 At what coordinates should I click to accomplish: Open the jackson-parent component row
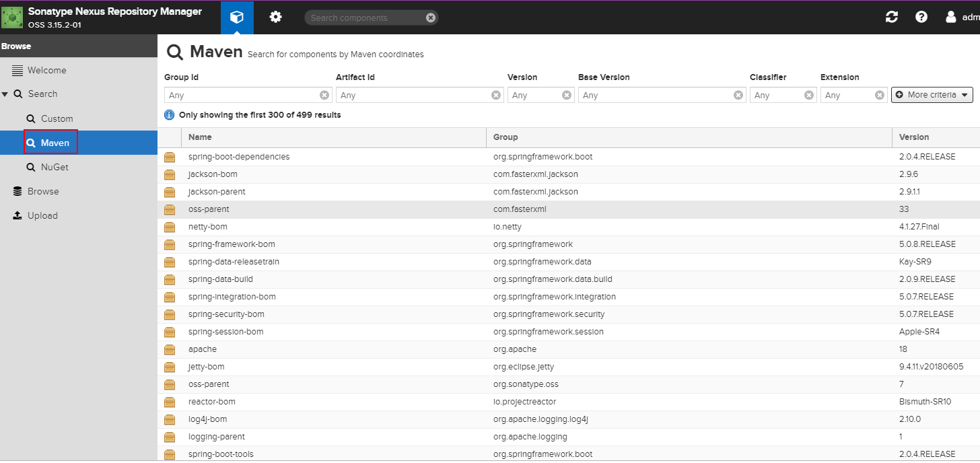(569, 192)
